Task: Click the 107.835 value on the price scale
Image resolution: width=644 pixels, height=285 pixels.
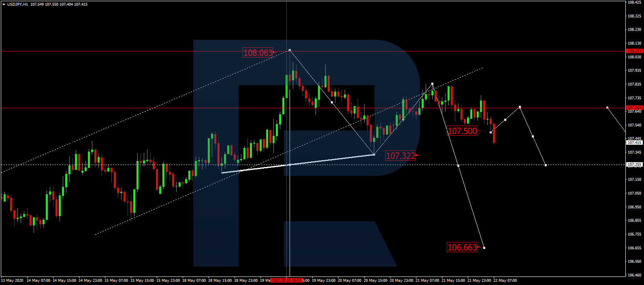Action: click(634, 84)
